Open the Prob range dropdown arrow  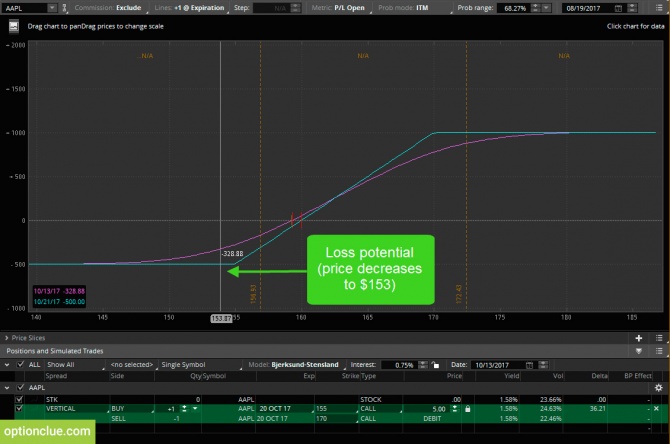pos(546,8)
